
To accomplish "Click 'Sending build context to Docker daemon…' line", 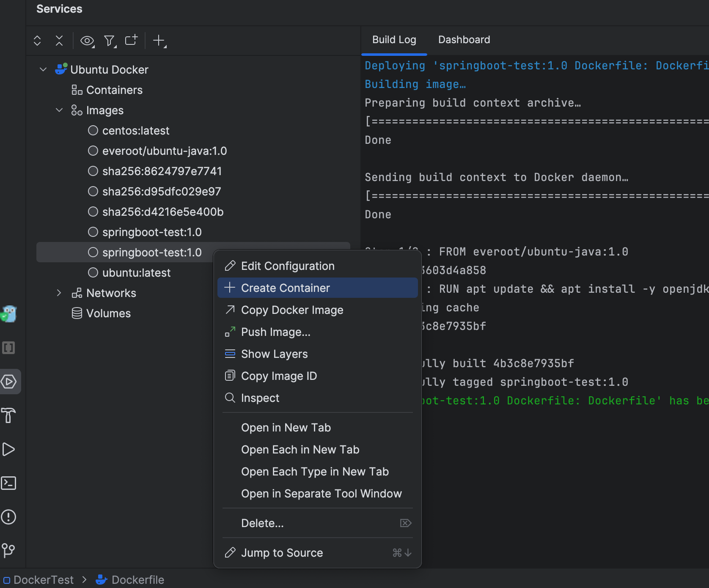I will [497, 177].
